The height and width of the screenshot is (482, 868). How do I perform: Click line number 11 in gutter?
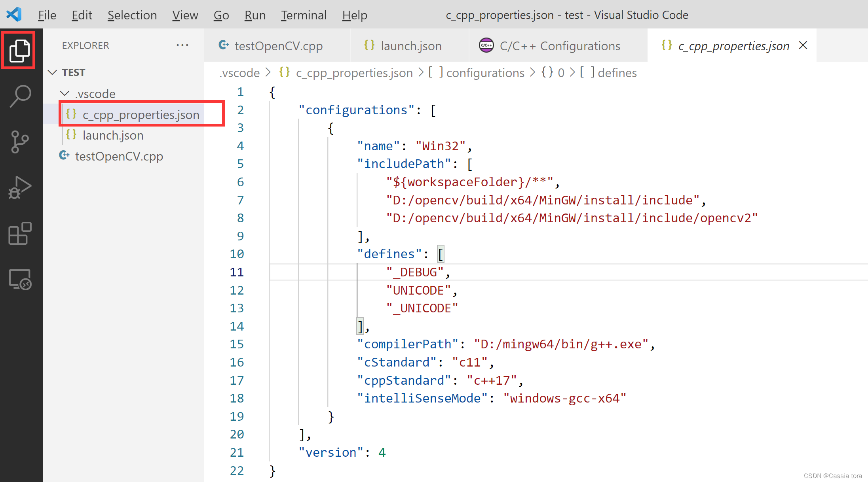[237, 272]
